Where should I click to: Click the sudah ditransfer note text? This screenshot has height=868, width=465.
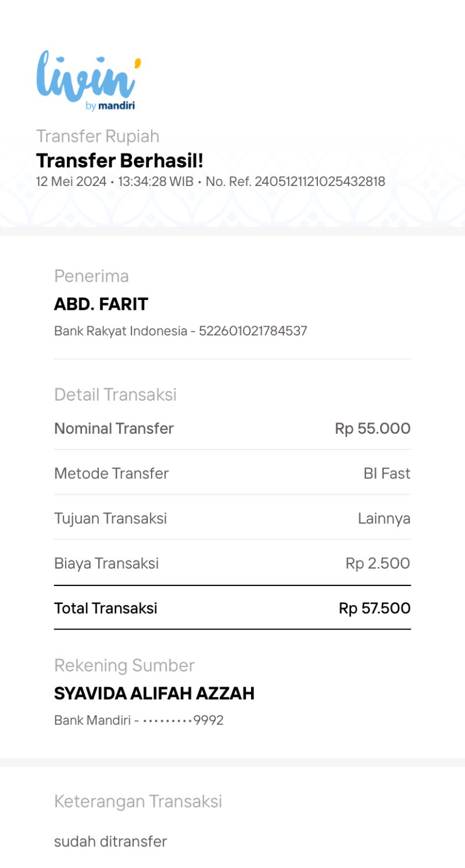click(x=110, y=841)
